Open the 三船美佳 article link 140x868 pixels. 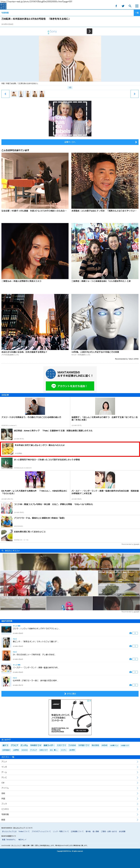[x=105, y=253]
